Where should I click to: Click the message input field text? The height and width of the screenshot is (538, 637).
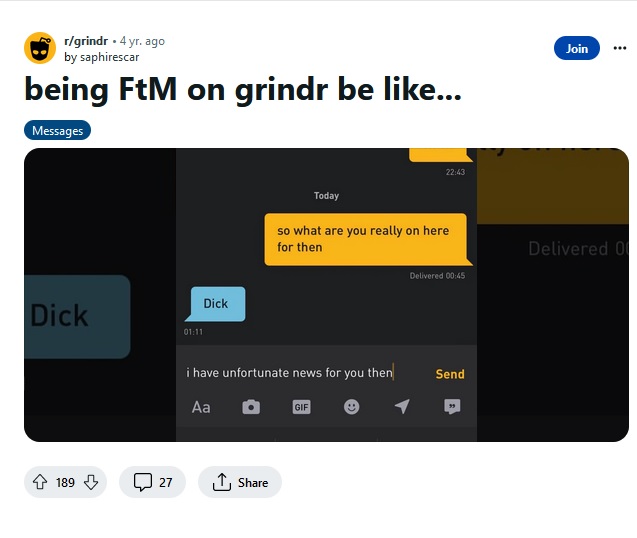click(289, 373)
